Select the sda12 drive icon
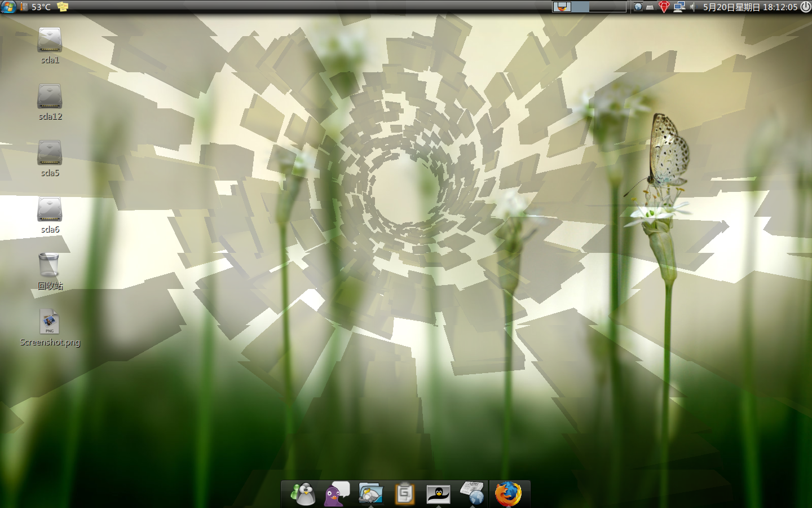Viewport: 812px width, 508px height. [x=50, y=97]
